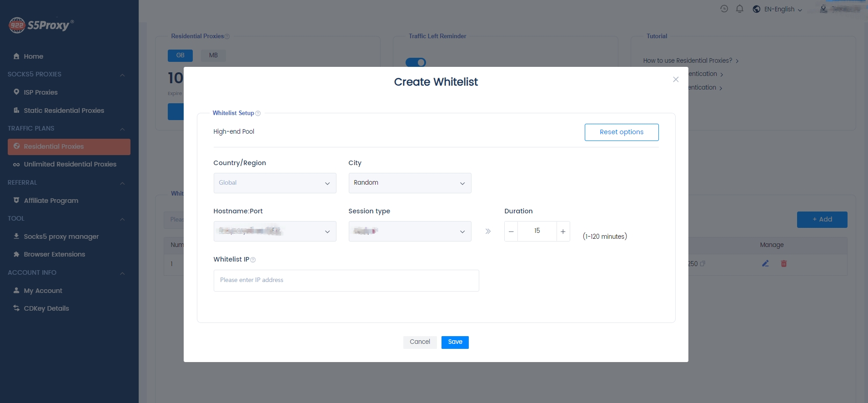Click the red delete trash icon
The width and height of the screenshot is (868, 403).
(x=783, y=263)
